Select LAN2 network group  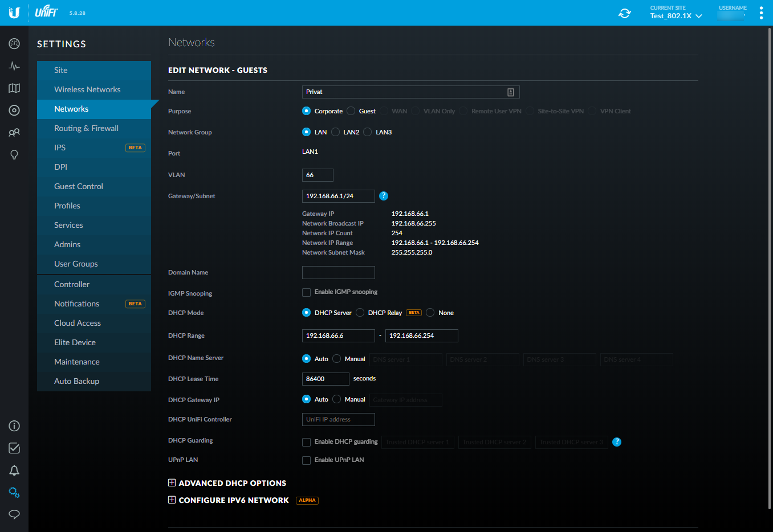[x=335, y=132]
